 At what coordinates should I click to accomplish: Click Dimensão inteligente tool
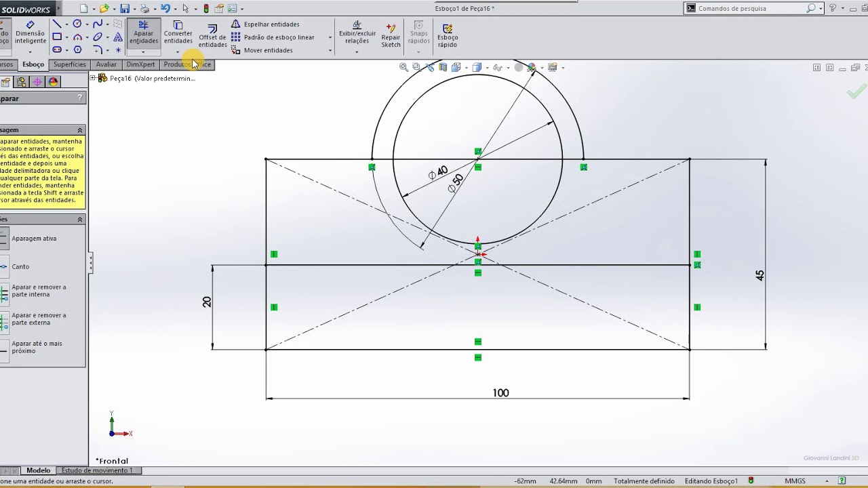pos(31,33)
